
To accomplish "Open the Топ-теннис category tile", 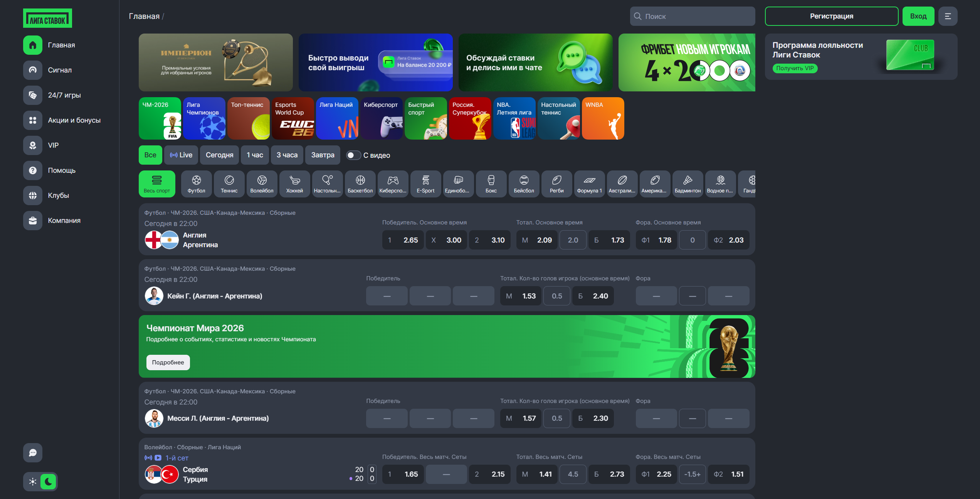I will point(249,118).
